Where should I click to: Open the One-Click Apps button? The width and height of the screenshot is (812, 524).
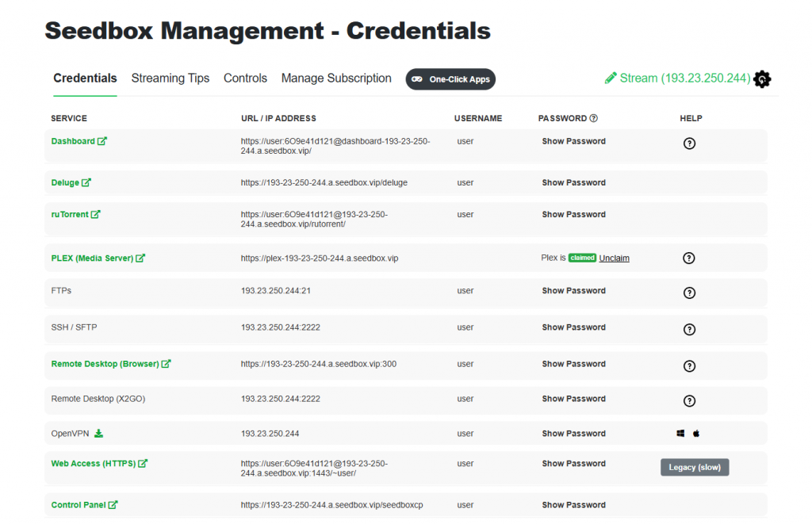tap(450, 79)
